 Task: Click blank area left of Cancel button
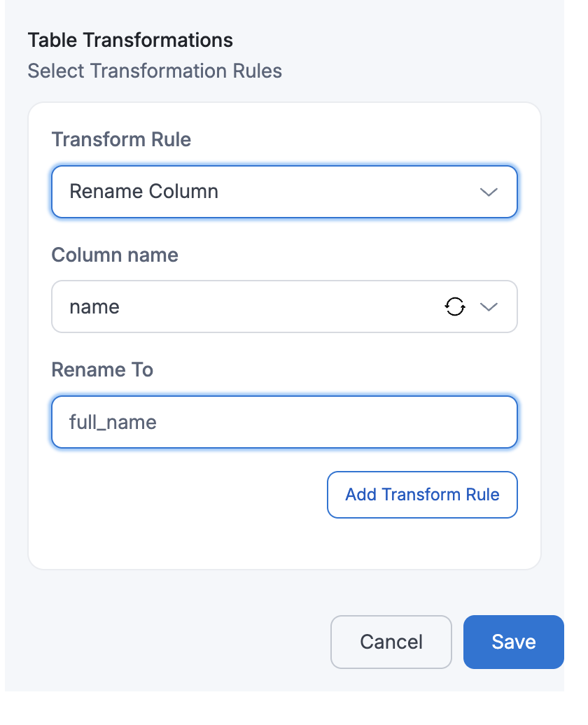(x=175, y=642)
